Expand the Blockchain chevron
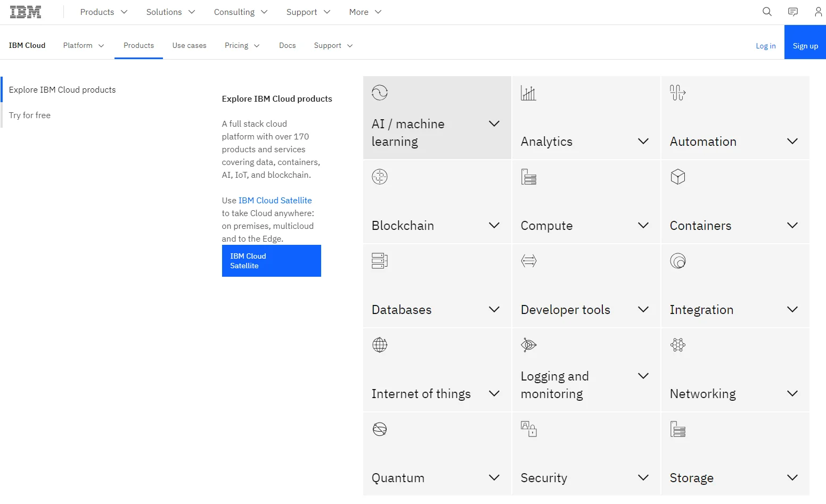Viewport: 826px width, 504px height. click(494, 225)
